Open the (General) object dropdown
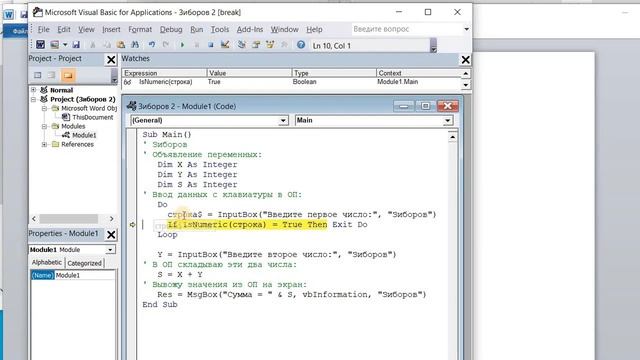Screen dimensions: 640x360 click(x=283, y=120)
